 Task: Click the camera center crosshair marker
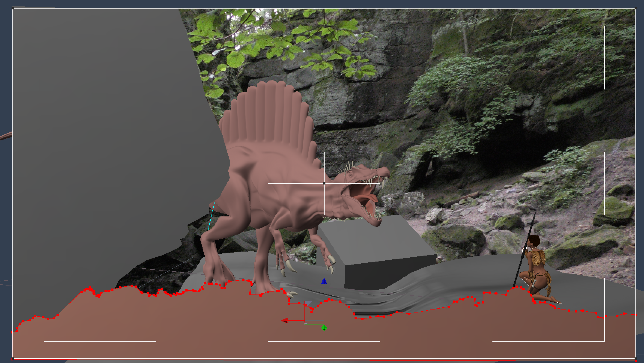[324, 183]
